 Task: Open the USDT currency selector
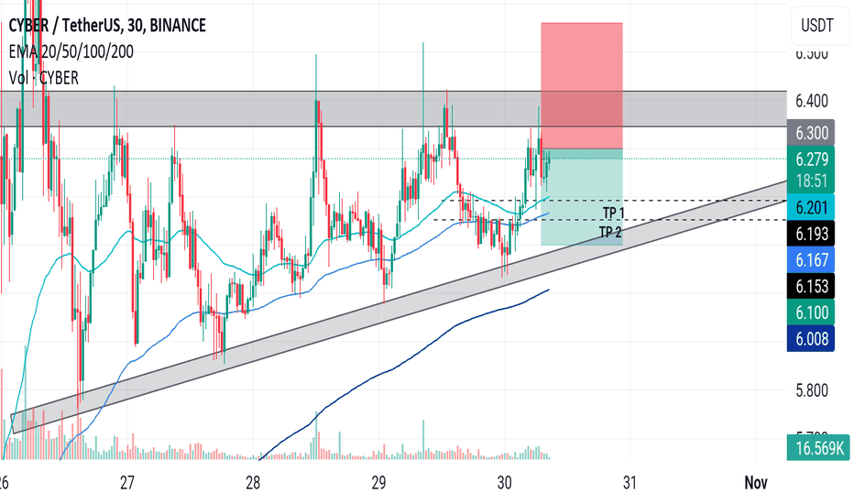click(817, 25)
